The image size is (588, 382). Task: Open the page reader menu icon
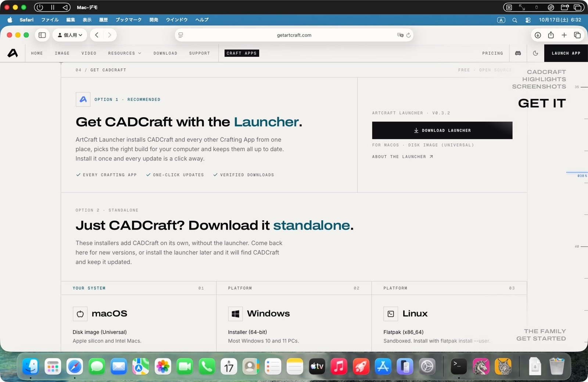(x=181, y=35)
